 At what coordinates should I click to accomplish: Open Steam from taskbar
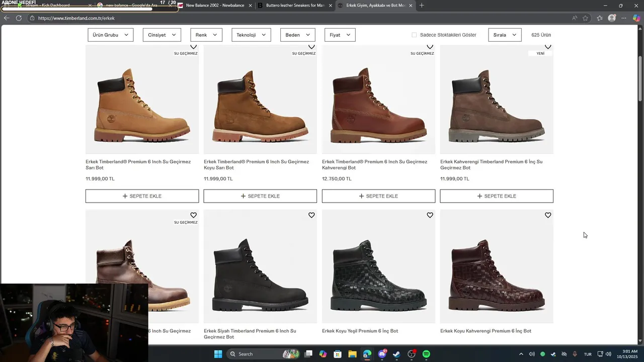click(396, 354)
